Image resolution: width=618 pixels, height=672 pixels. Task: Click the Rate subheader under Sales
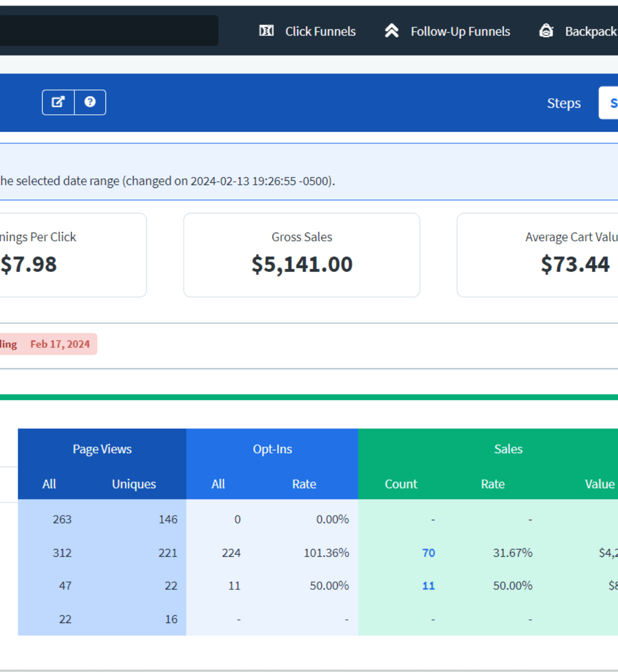[x=493, y=484]
